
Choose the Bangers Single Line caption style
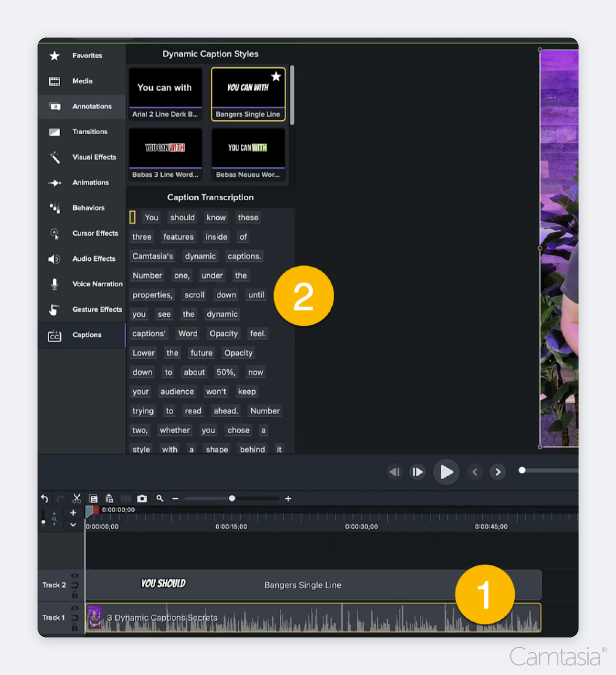click(x=248, y=94)
